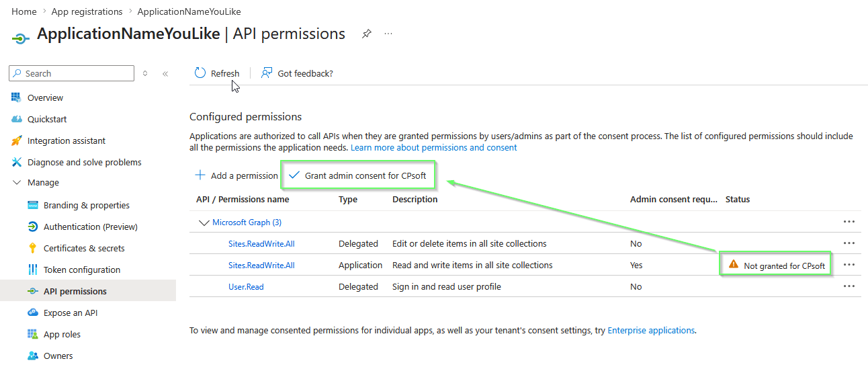Click the checkmark icon for Grant admin consent
This screenshot has height=369, width=868.
tap(294, 175)
